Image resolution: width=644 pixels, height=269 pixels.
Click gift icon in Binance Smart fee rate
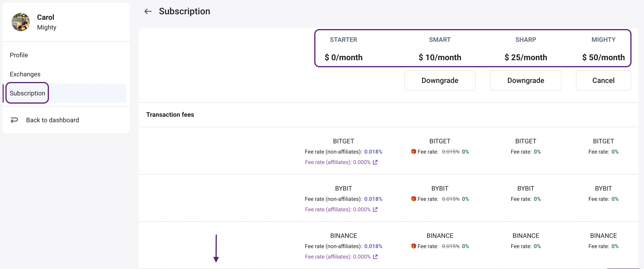[x=413, y=246]
